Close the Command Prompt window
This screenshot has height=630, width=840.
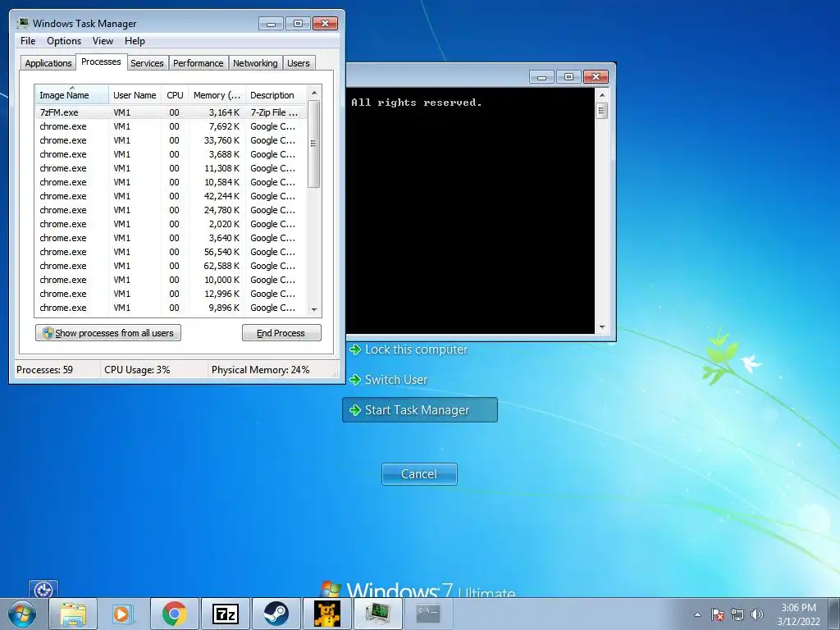point(596,76)
